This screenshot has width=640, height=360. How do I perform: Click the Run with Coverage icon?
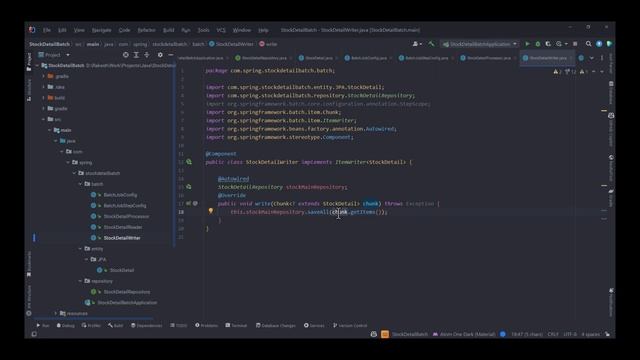click(548, 44)
